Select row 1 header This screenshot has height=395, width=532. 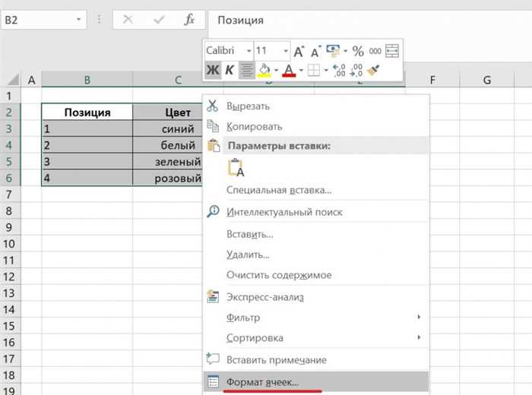(9, 96)
